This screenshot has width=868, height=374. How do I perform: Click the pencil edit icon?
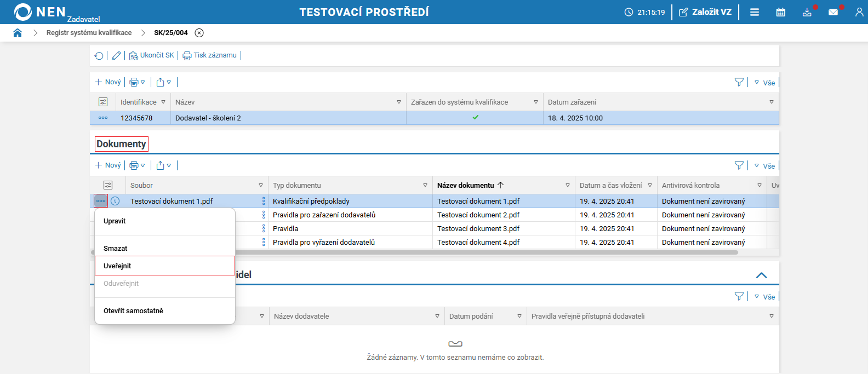point(116,55)
